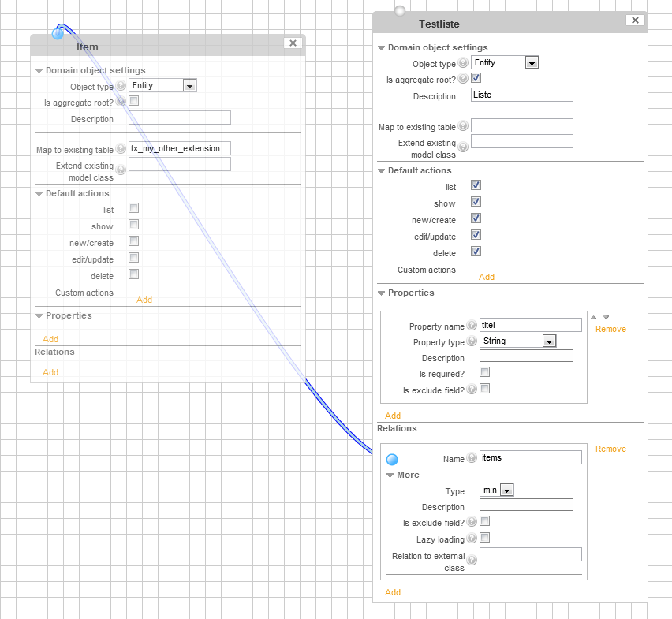
Task: Click relation Name field containing items
Action: click(x=531, y=457)
